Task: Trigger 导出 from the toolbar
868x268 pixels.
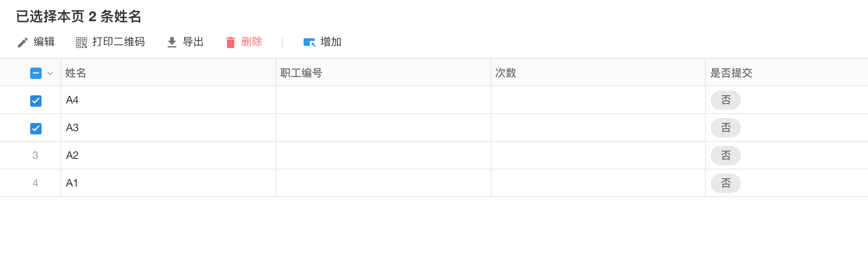Action: coord(194,42)
